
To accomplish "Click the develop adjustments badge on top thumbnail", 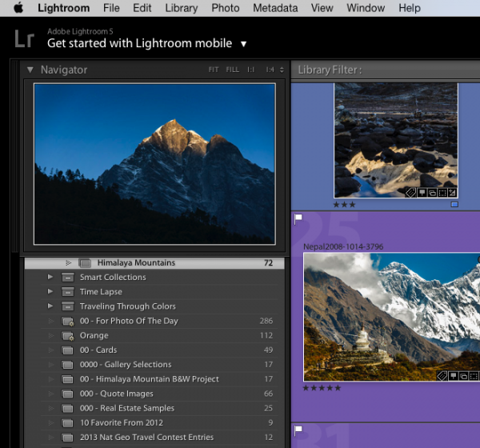I will tap(451, 193).
